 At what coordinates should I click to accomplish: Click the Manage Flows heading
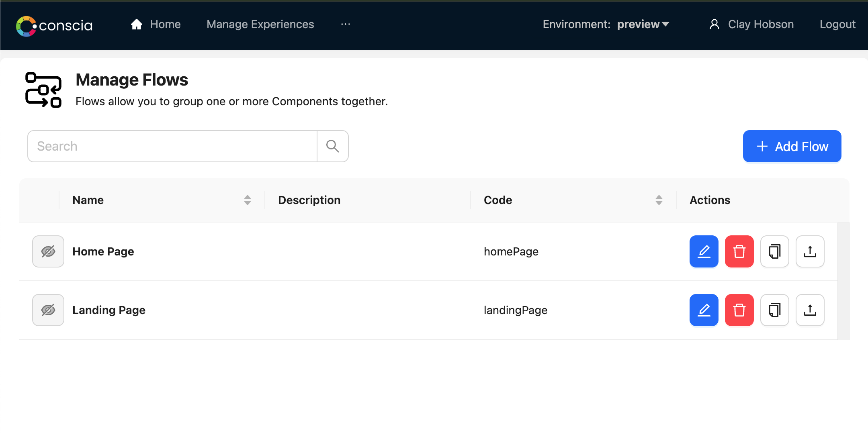(132, 80)
